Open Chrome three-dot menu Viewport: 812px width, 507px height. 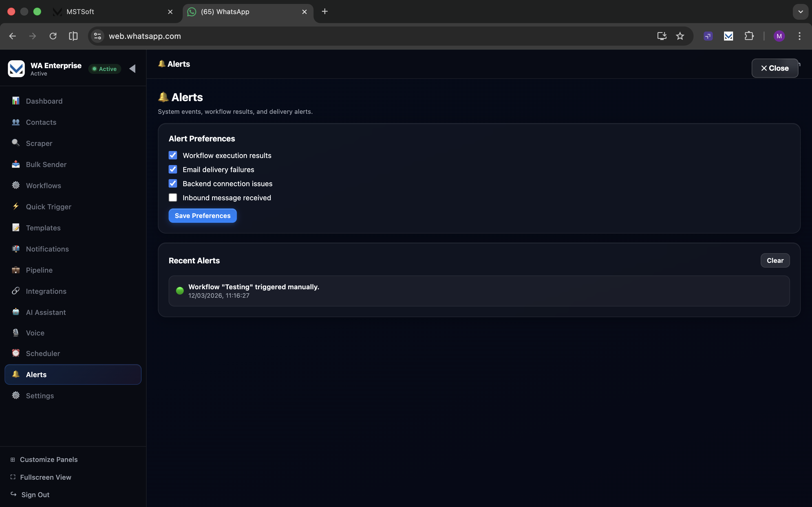point(799,36)
